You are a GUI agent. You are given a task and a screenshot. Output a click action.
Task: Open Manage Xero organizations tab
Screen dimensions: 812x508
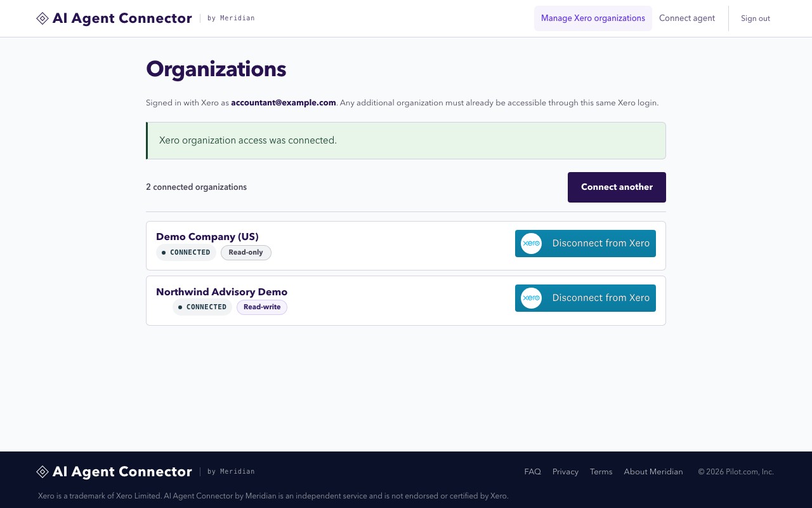pyautogui.click(x=593, y=18)
